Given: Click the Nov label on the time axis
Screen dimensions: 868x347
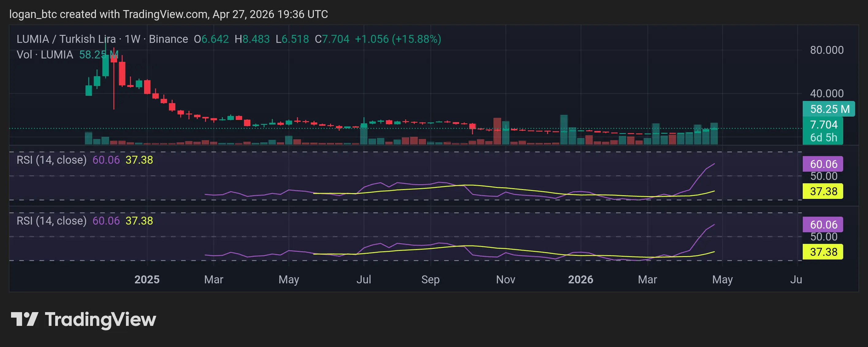Looking at the screenshot, I should click(505, 279).
